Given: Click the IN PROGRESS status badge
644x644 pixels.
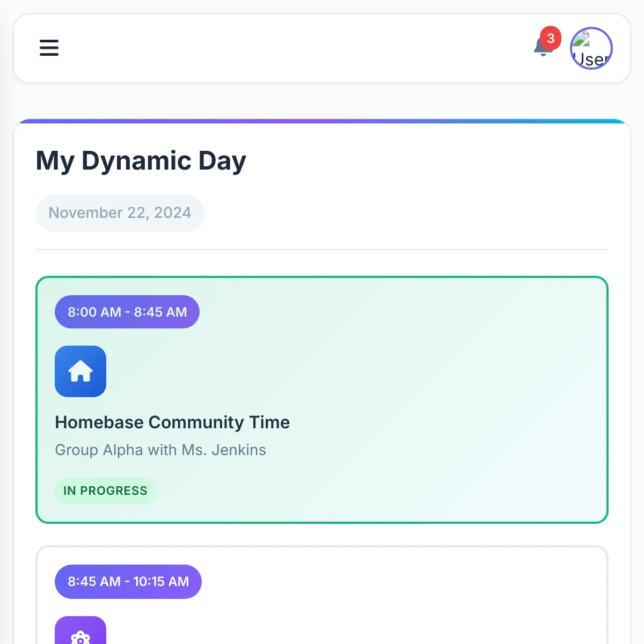Looking at the screenshot, I should [105, 491].
